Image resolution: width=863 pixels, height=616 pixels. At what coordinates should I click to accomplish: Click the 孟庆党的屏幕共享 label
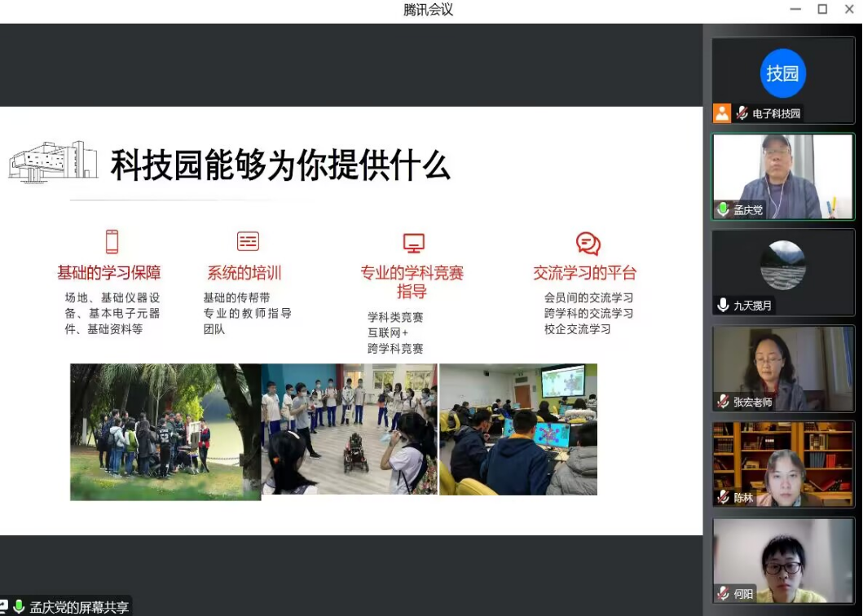(79, 608)
